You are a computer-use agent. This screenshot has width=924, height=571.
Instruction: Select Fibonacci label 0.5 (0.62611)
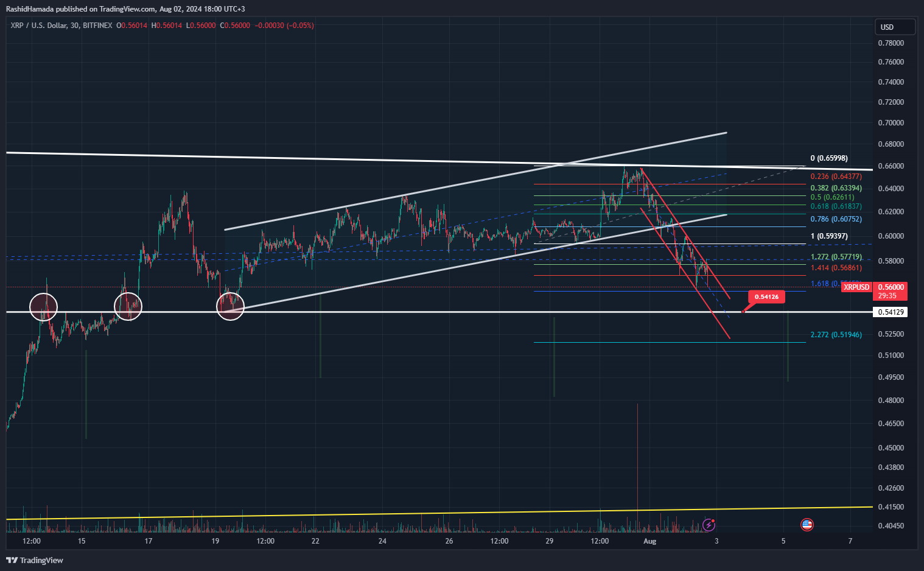[x=832, y=197]
